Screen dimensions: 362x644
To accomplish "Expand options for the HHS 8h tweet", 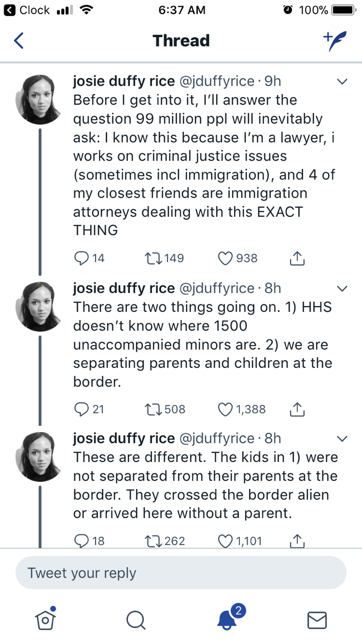I will 342,288.
